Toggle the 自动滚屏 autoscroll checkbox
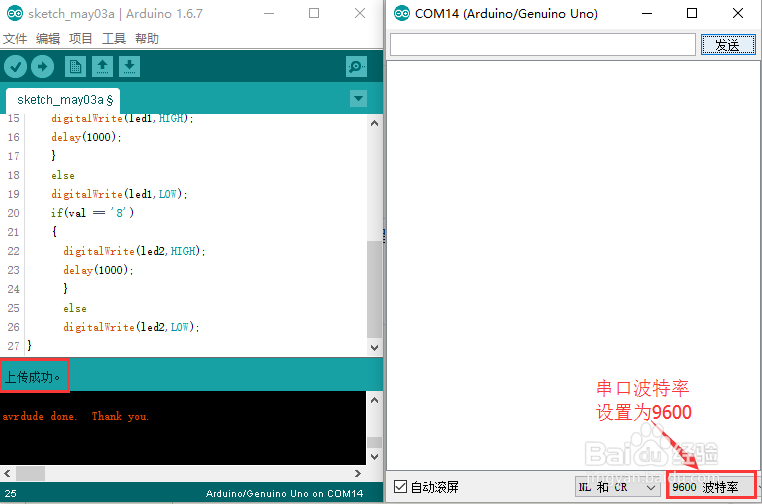Screen dimensions: 762x504 [x=400, y=487]
